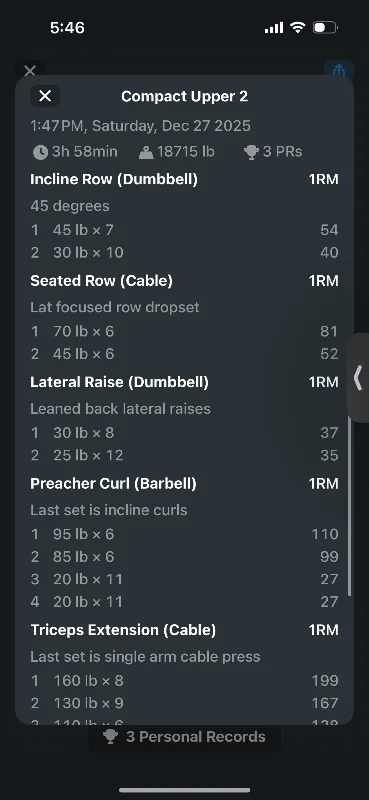Tap the dimmed X behind the popup

click(x=30, y=70)
